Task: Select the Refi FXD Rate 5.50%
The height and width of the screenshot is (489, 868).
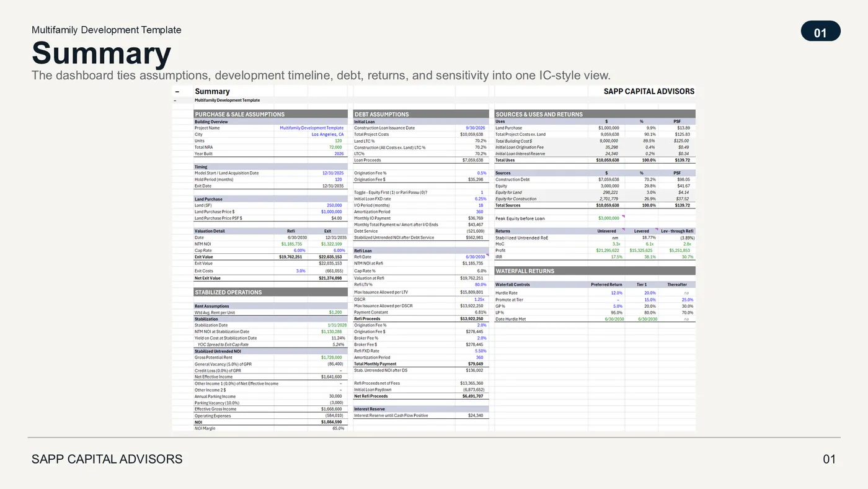Action: coord(480,351)
